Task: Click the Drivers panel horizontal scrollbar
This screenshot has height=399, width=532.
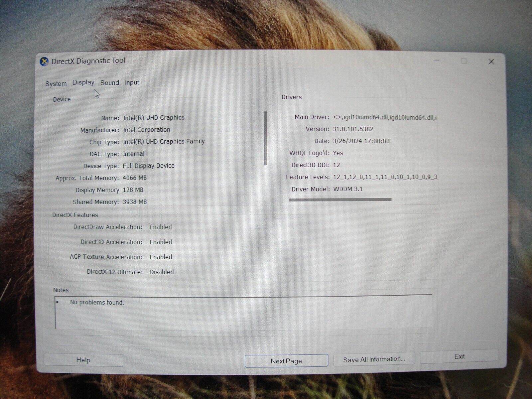Action: [x=340, y=200]
